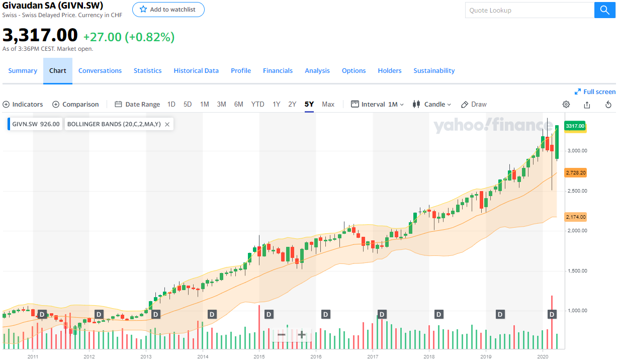Zoom out using the minus icon
This screenshot has height=364, width=618.
282,335
